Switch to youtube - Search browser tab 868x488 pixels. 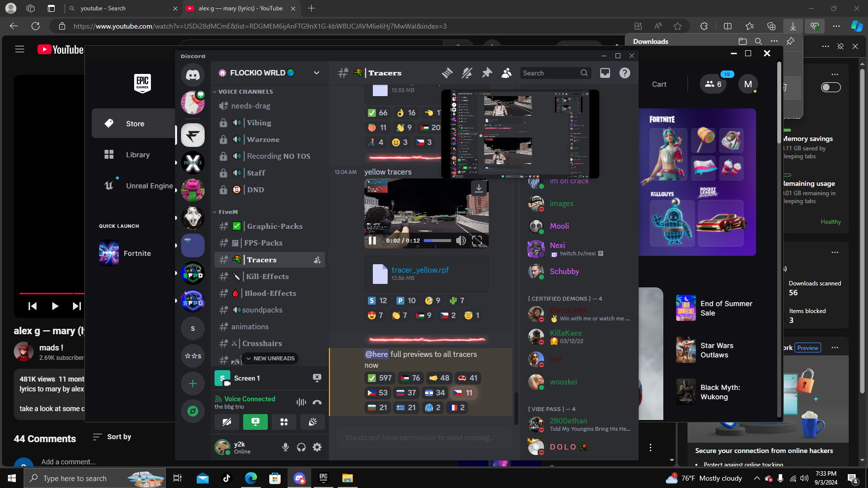pyautogui.click(x=123, y=8)
